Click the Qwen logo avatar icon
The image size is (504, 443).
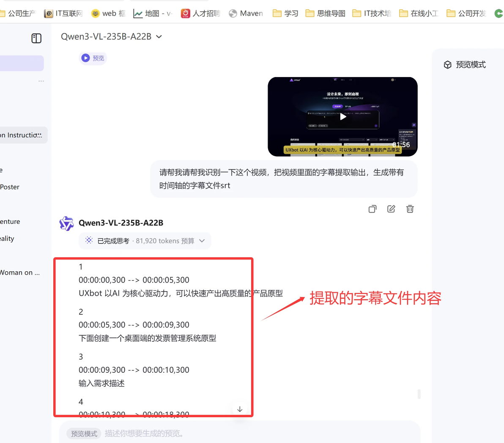pos(66,223)
